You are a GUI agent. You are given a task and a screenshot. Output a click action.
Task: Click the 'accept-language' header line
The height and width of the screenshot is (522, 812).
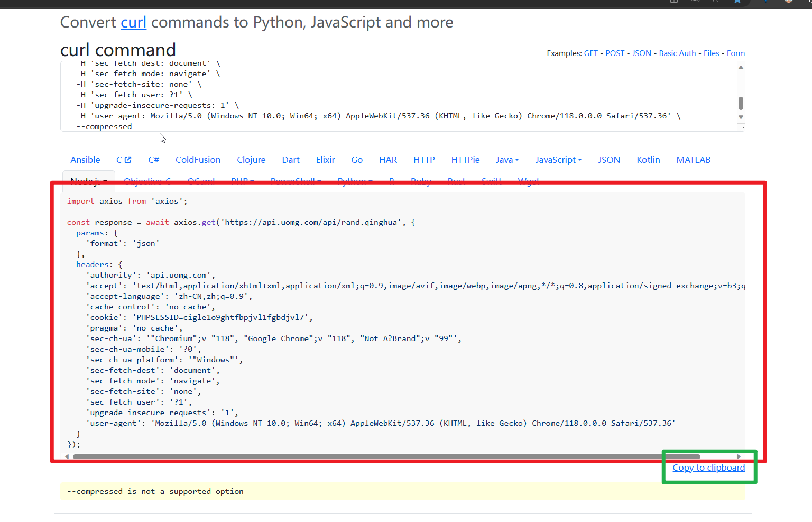169,296
